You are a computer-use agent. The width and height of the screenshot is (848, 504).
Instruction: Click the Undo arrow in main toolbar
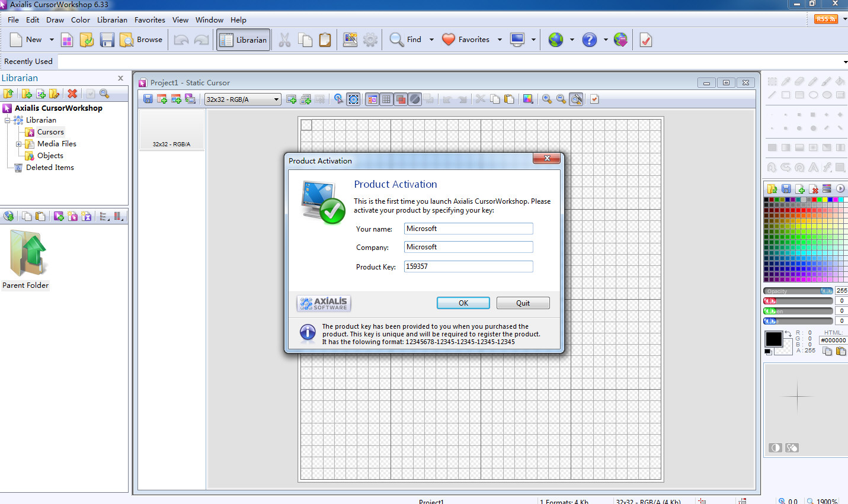(181, 40)
